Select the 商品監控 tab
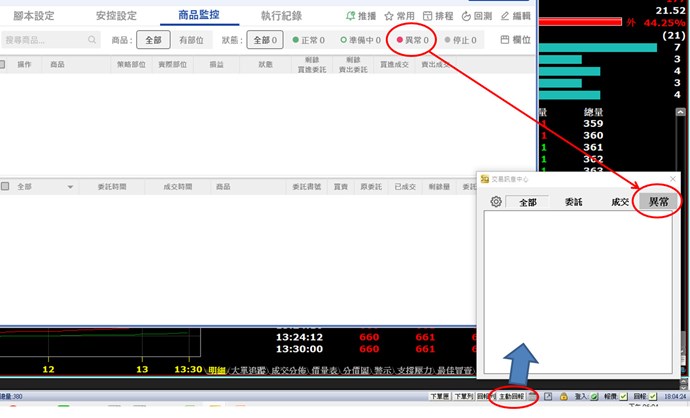The image size is (690, 418). coord(199,15)
